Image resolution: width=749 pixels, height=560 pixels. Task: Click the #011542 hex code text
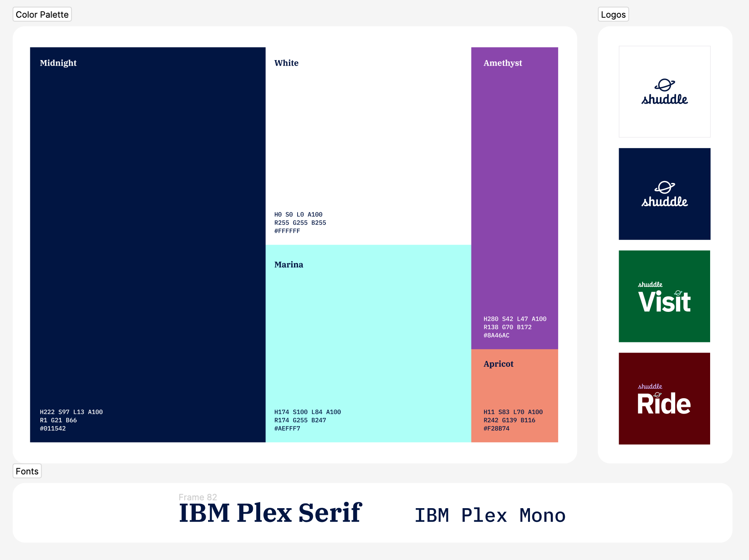point(53,428)
